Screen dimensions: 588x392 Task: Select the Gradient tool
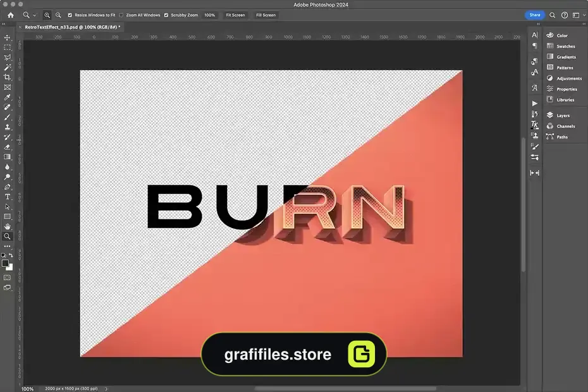(x=7, y=157)
